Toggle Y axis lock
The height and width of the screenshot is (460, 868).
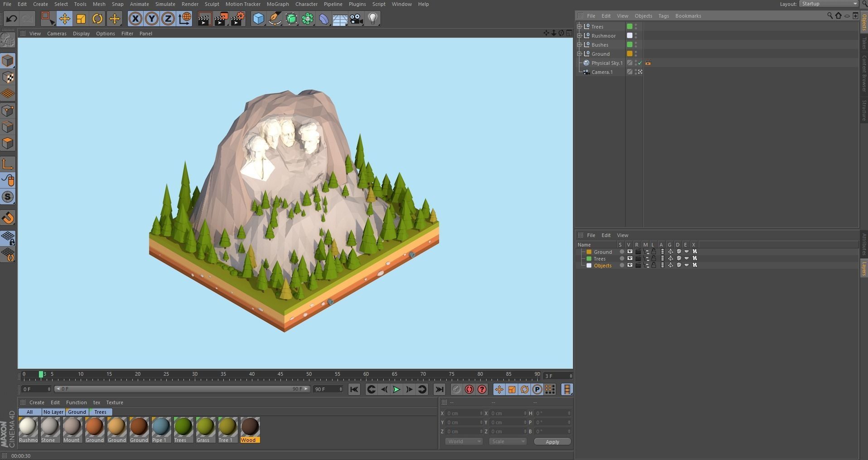(x=152, y=19)
